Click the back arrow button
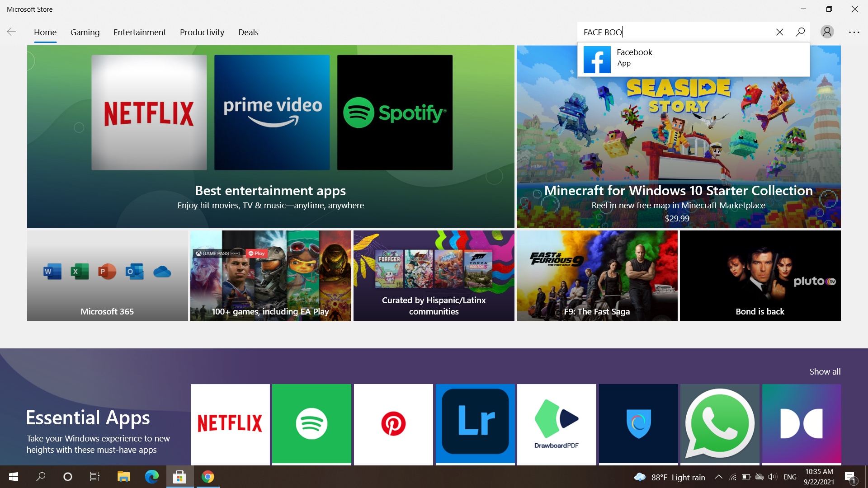This screenshot has width=868, height=488. 12,32
